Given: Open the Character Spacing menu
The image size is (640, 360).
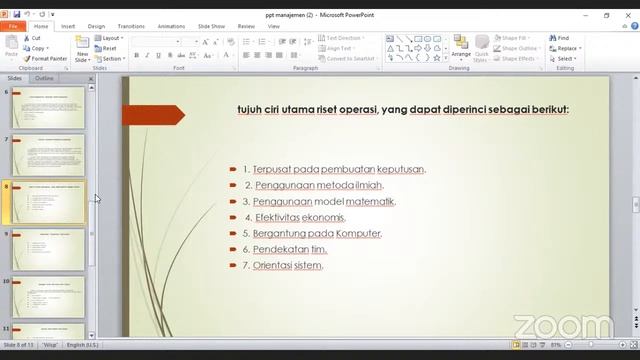Looking at the screenshot, I should (x=193, y=55).
